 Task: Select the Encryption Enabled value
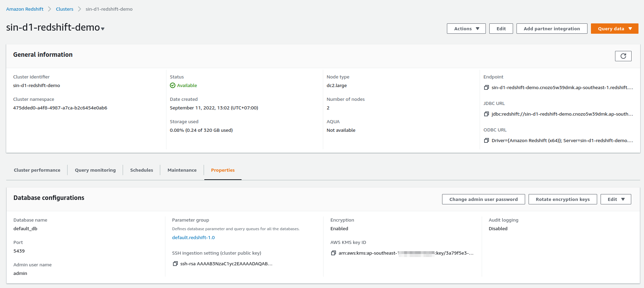tap(339, 228)
